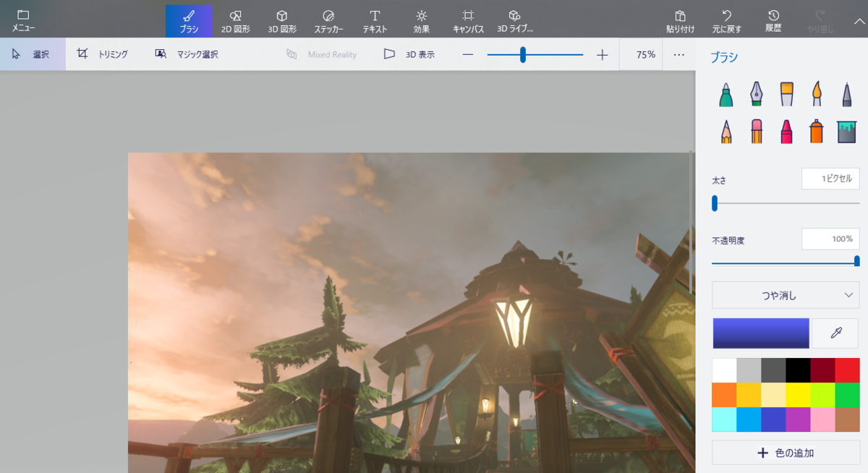Pick the dark red color swatch

822,370
